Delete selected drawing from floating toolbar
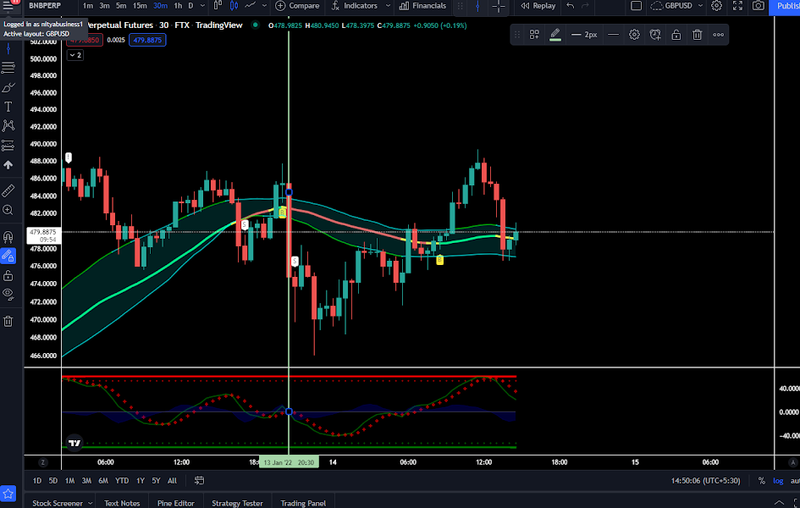 pos(697,35)
